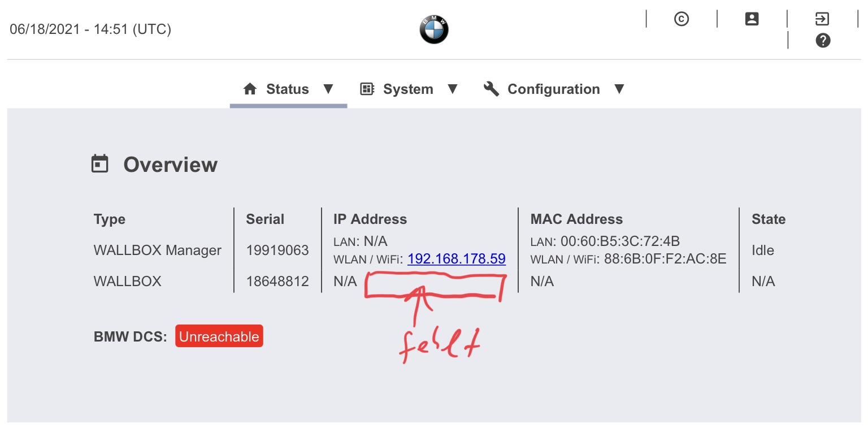Open the copyright information icon
The image size is (868, 445).
click(682, 19)
